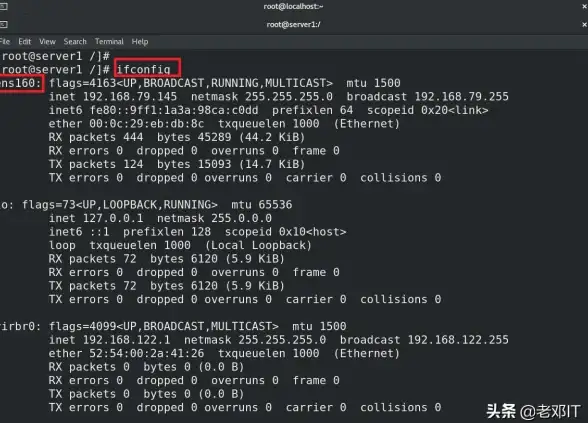Screen dimensions: 588x423
Task: Click flags=73 text on lo line
Action: (49, 205)
